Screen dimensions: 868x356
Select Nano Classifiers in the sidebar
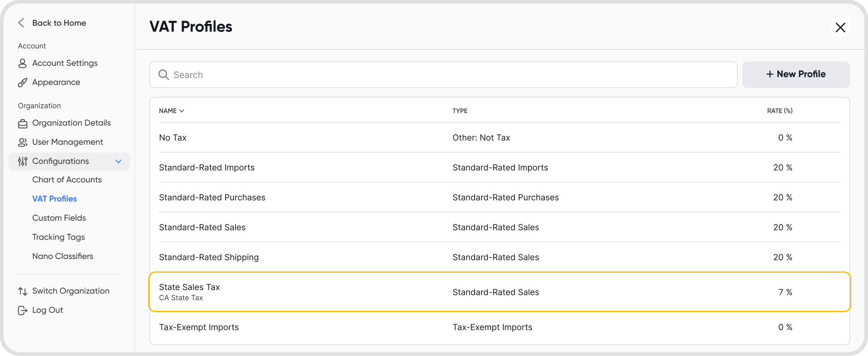coord(63,256)
